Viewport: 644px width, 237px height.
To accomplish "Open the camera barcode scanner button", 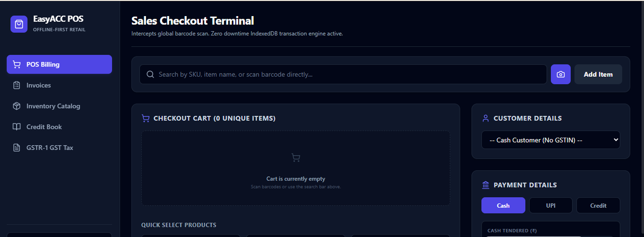I will pyautogui.click(x=560, y=74).
